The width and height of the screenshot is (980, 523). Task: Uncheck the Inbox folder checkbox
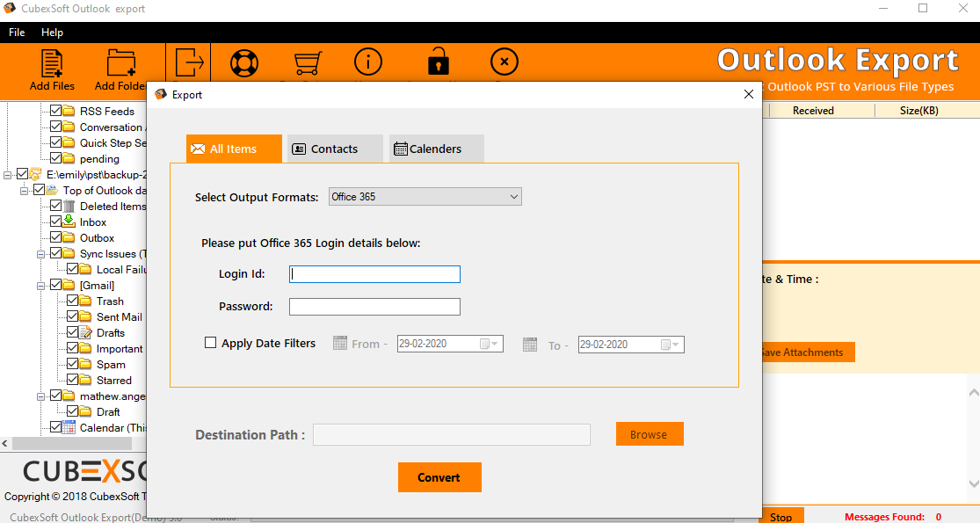pos(56,222)
